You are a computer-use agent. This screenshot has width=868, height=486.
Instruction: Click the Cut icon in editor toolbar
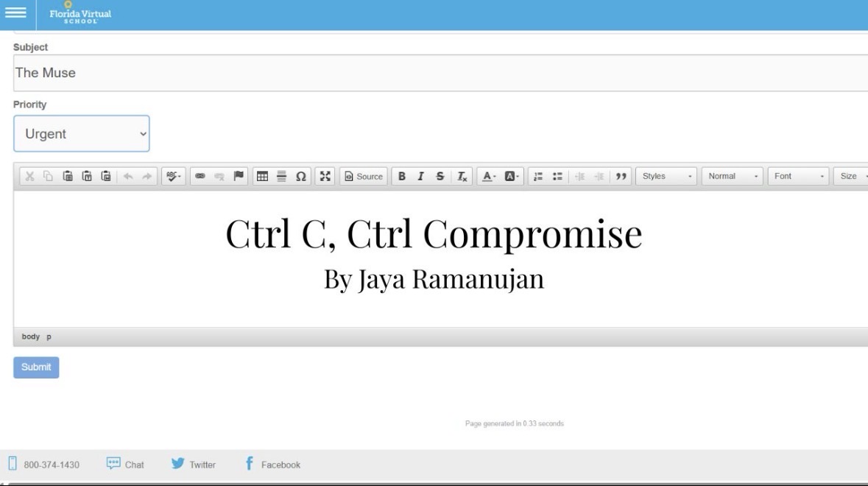point(30,176)
